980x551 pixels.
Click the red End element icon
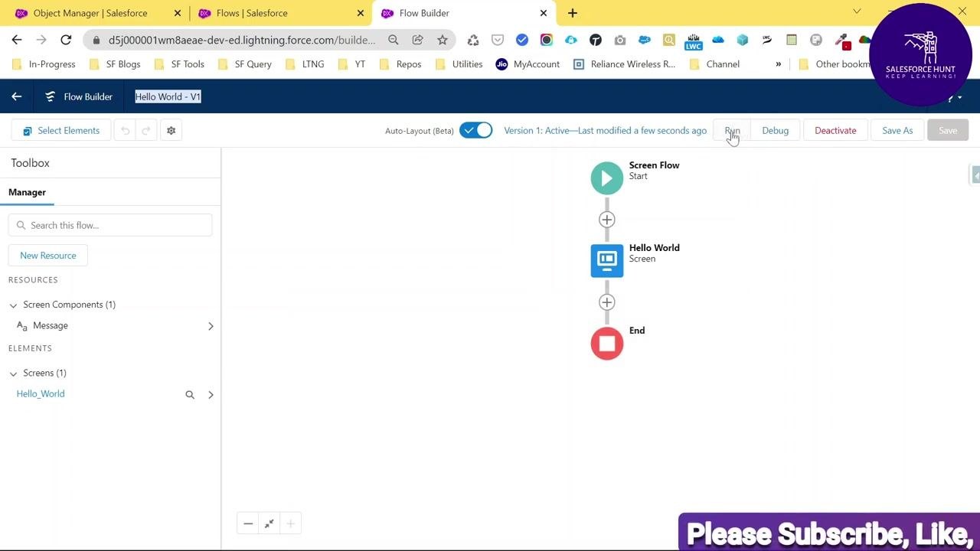(x=607, y=344)
